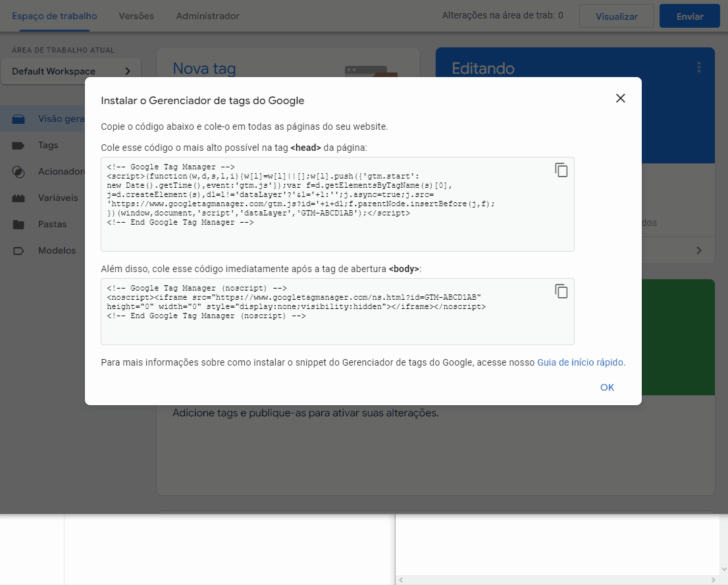This screenshot has height=585, width=728.
Task: Click the Variáveis sidebar icon
Action: pos(18,198)
